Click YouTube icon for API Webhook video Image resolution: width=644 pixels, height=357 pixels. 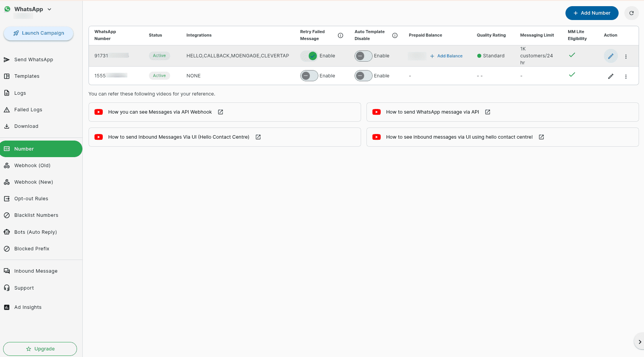tap(99, 112)
